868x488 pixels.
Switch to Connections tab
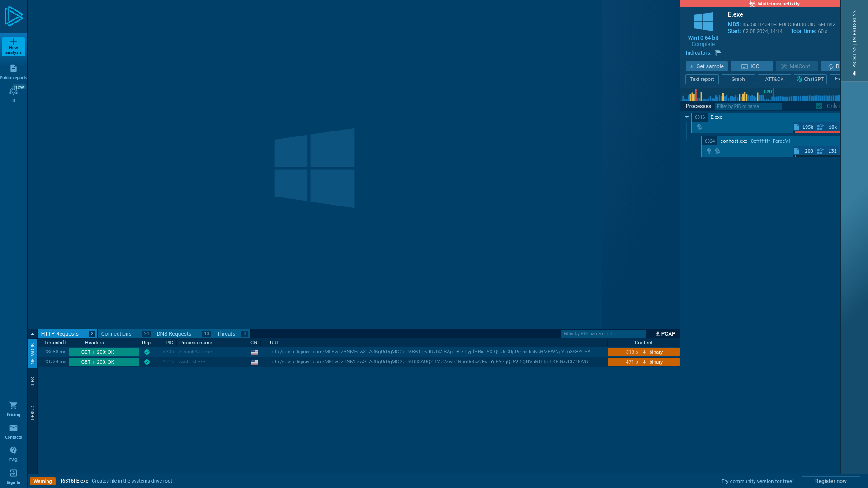point(125,334)
